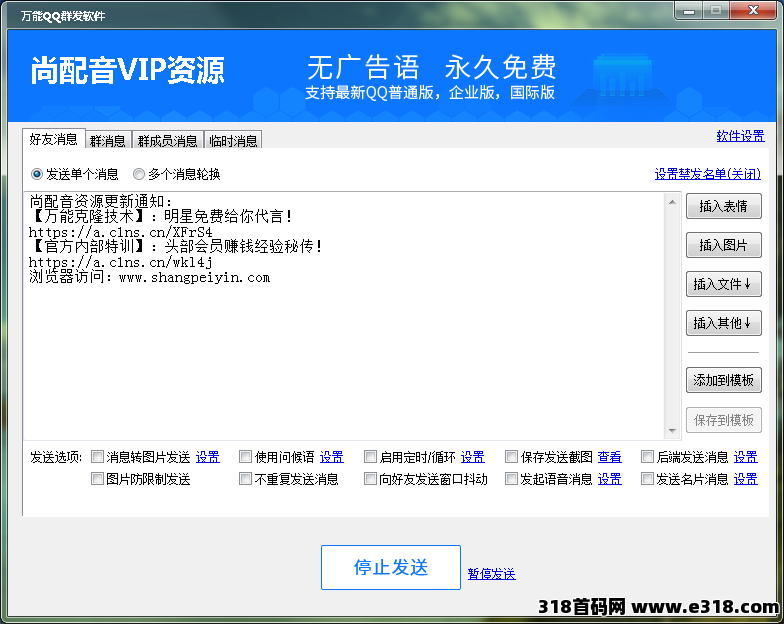Click the message box scroll-down arrow
Viewport: 784px width, 624px height.
click(672, 430)
